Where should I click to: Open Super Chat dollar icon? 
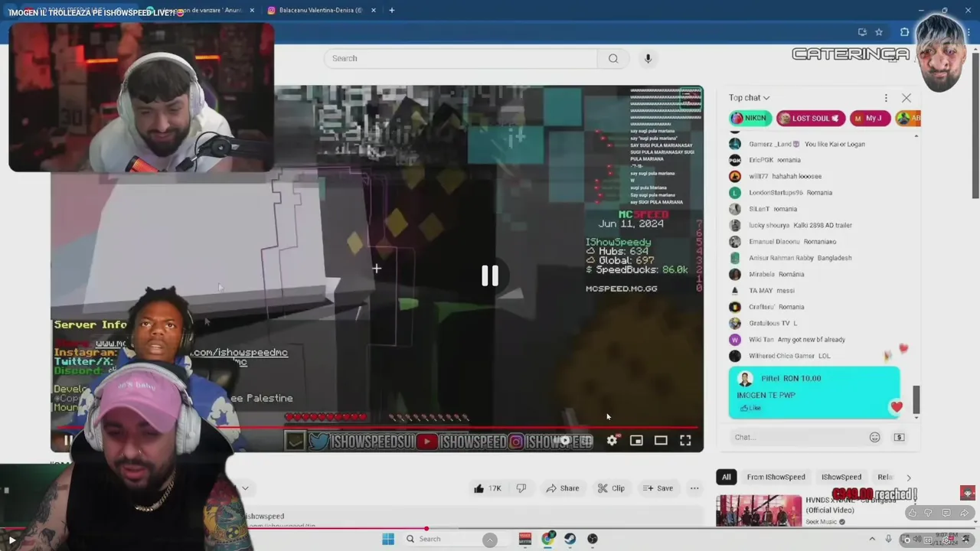899,437
